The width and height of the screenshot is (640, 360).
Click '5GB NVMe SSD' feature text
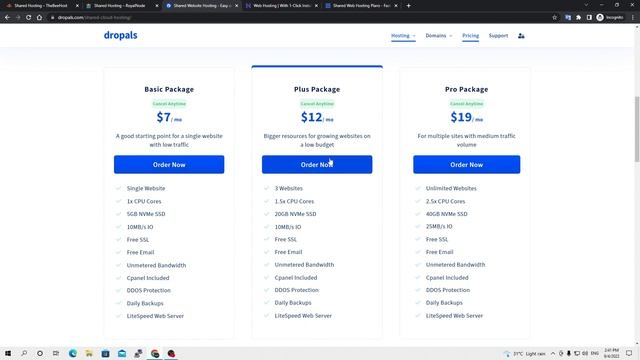146,214
